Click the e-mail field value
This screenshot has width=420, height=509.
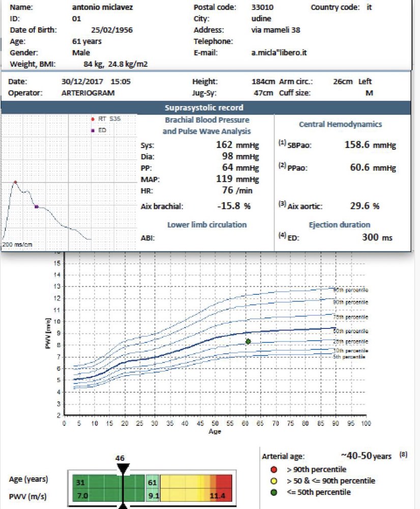click(x=279, y=52)
